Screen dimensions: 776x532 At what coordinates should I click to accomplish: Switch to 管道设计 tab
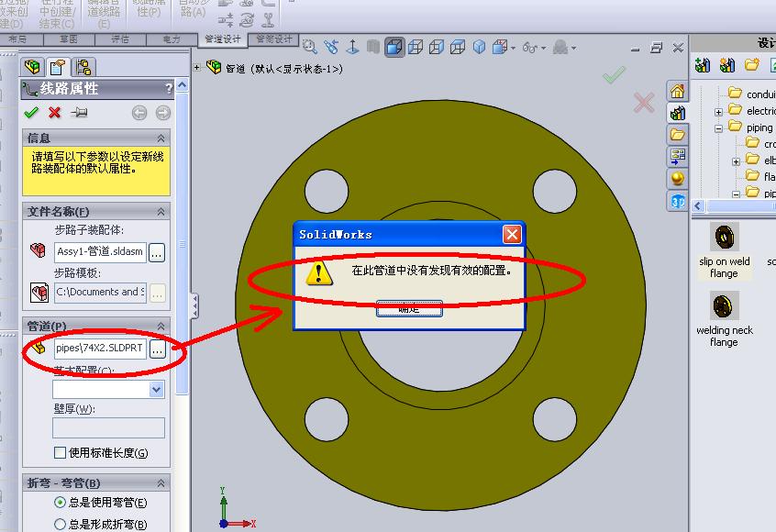pyautogui.click(x=223, y=39)
